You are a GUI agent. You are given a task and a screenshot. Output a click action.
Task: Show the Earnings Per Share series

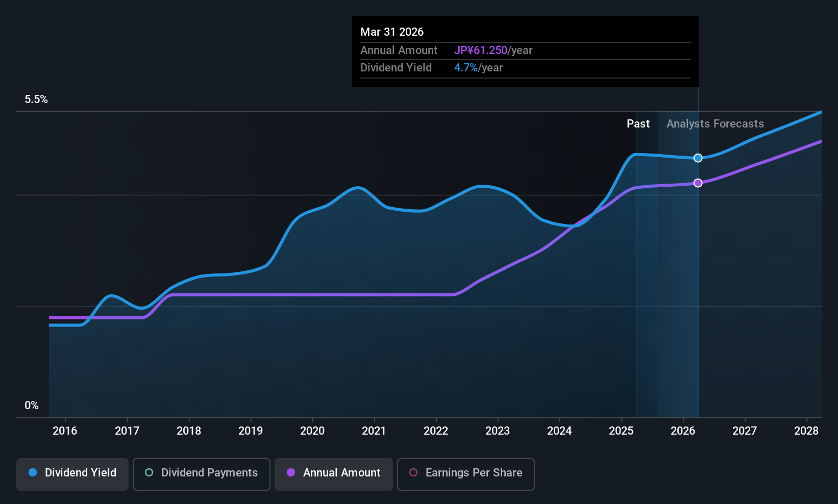tap(465, 474)
